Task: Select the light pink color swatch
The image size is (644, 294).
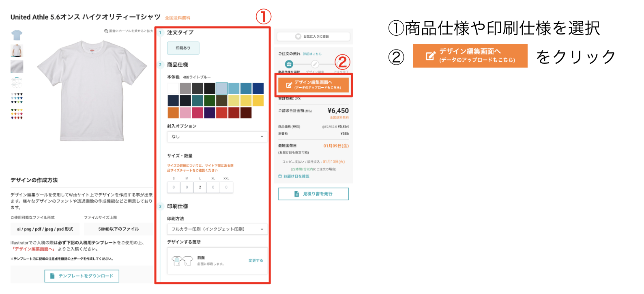Action: [185, 112]
